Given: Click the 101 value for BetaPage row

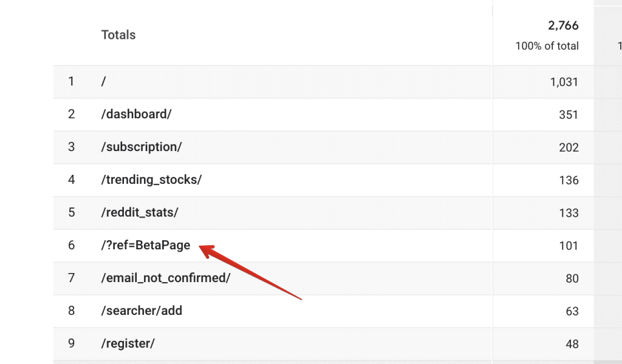Looking at the screenshot, I should coord(569,246).
